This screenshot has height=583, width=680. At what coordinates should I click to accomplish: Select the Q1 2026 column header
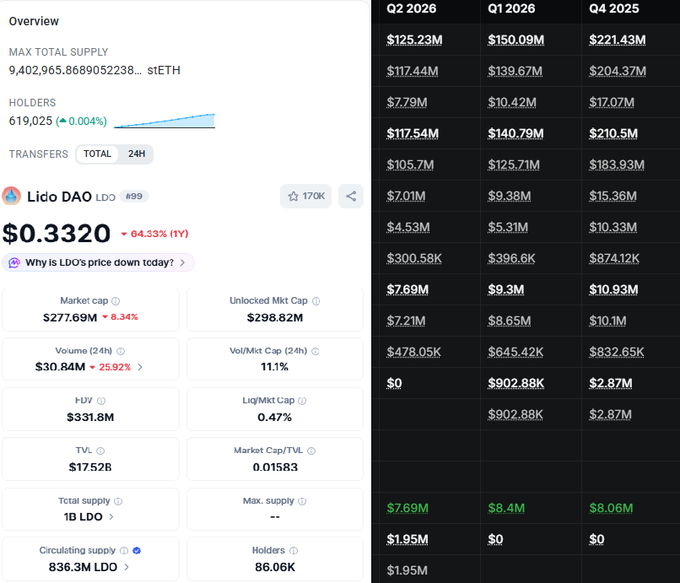pos(511,8)
